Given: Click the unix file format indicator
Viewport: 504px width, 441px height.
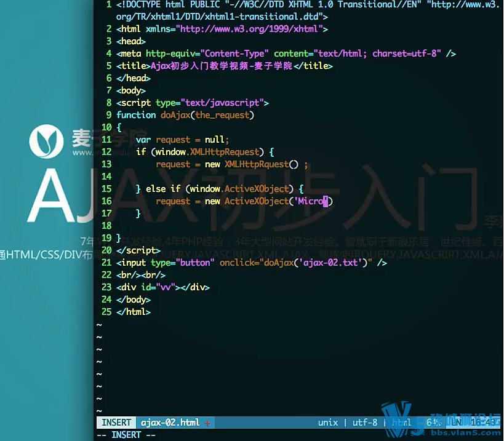Looking at the screenshot, I should click(x=328, y=423).
